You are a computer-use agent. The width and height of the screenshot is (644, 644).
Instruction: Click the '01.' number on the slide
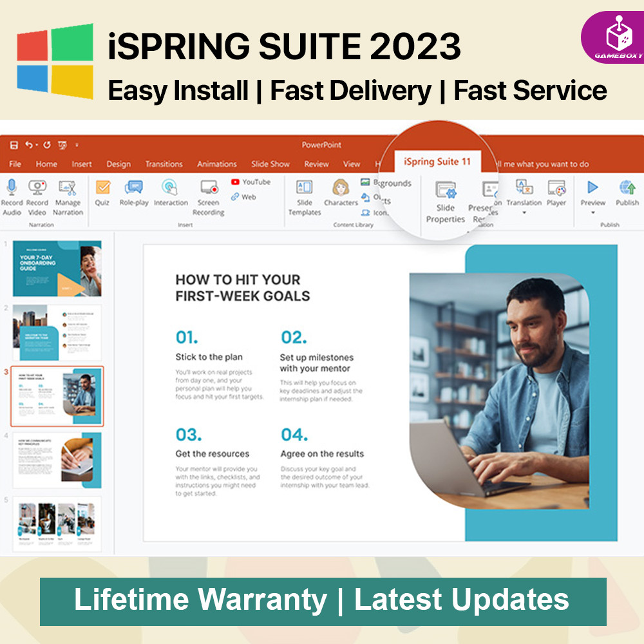coord(187,337)
